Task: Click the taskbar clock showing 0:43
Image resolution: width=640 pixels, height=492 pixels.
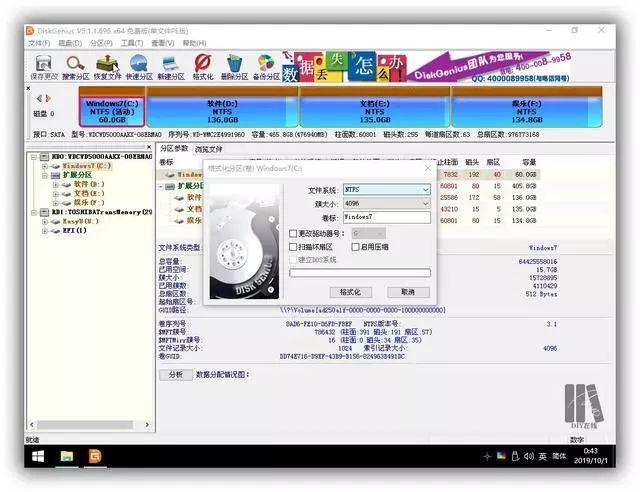Action: pos(591,456)
